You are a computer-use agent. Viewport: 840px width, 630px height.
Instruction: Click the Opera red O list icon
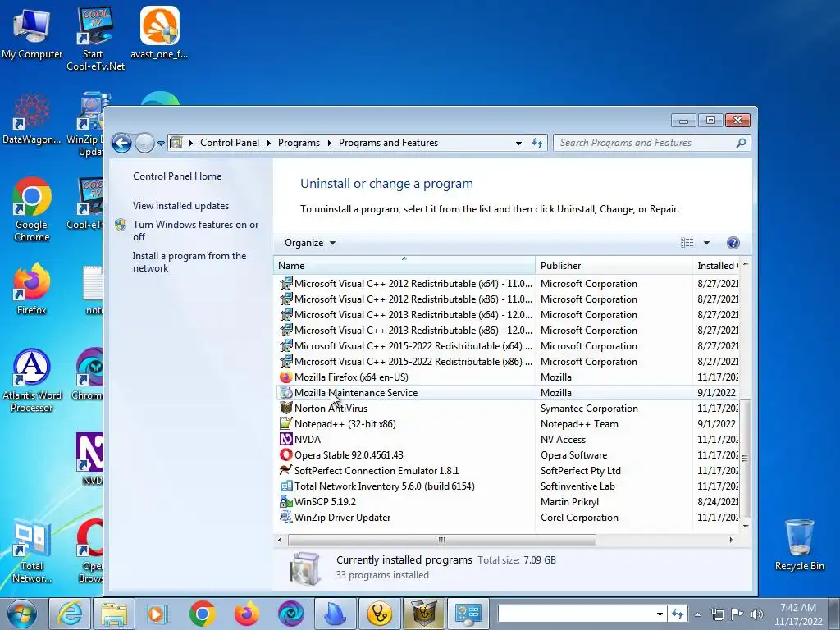click(x=286, y=454)
